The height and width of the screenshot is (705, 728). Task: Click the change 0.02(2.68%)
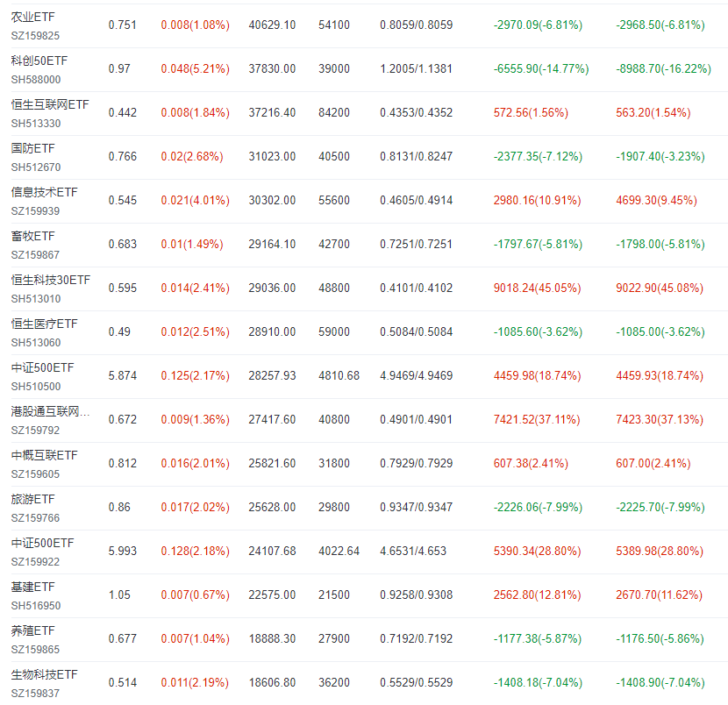click(192, 157)
